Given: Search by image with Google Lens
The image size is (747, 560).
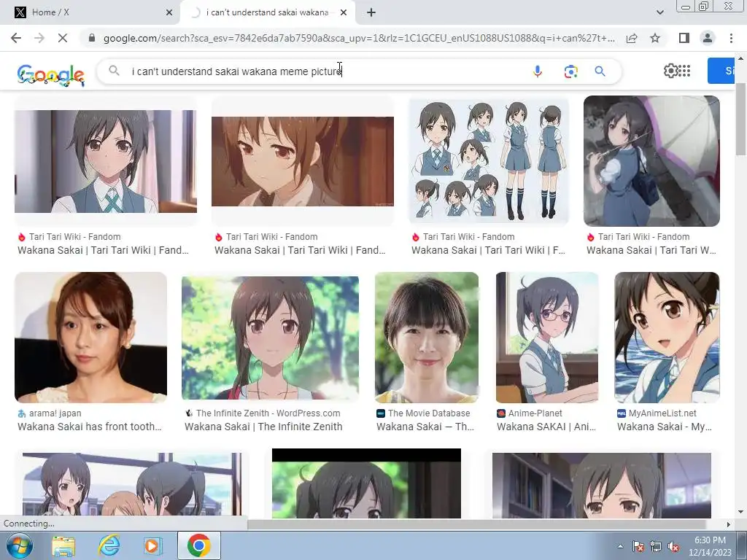Looking at the screenshot, I should coord(570,71).
